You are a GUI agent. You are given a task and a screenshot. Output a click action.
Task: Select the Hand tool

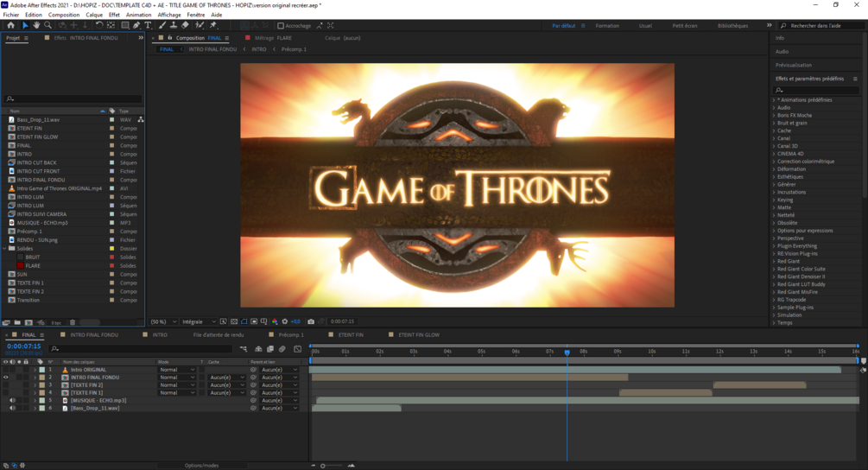click(x=36, y=25)
